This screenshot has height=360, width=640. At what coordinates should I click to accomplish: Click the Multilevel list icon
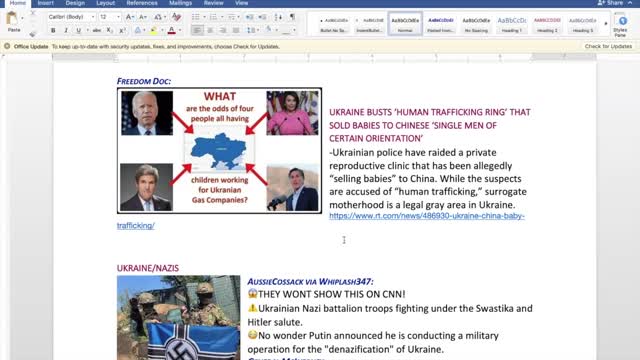pos(231,17)
